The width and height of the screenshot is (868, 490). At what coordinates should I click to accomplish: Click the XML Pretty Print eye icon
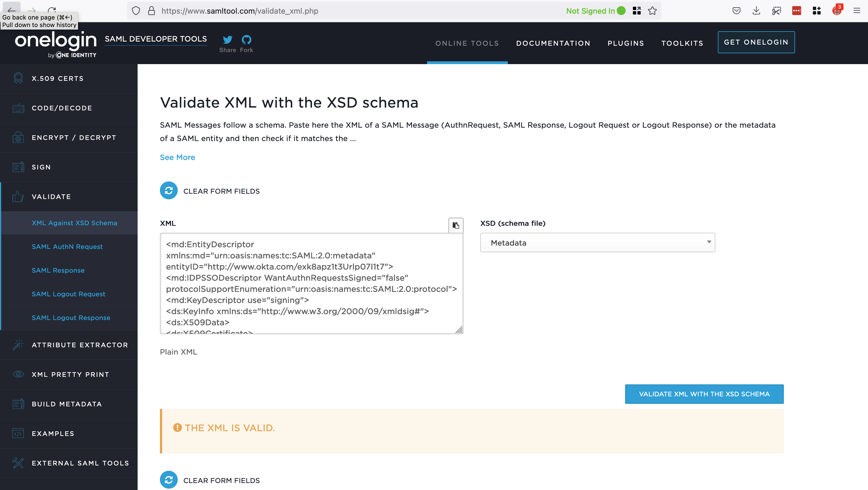[x=18, y=374]
